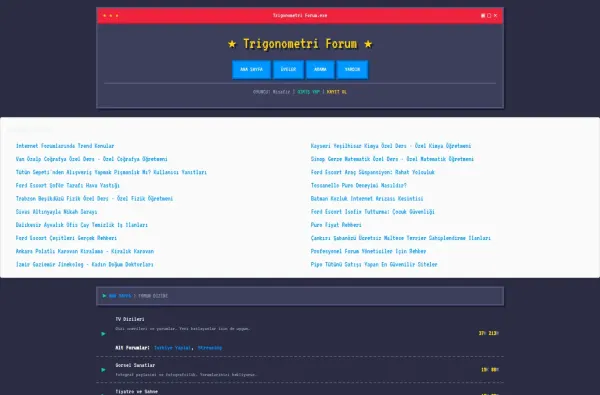
Task: Open İzmir Gaziemir Jinekolog link
Action: pos(84,264)
